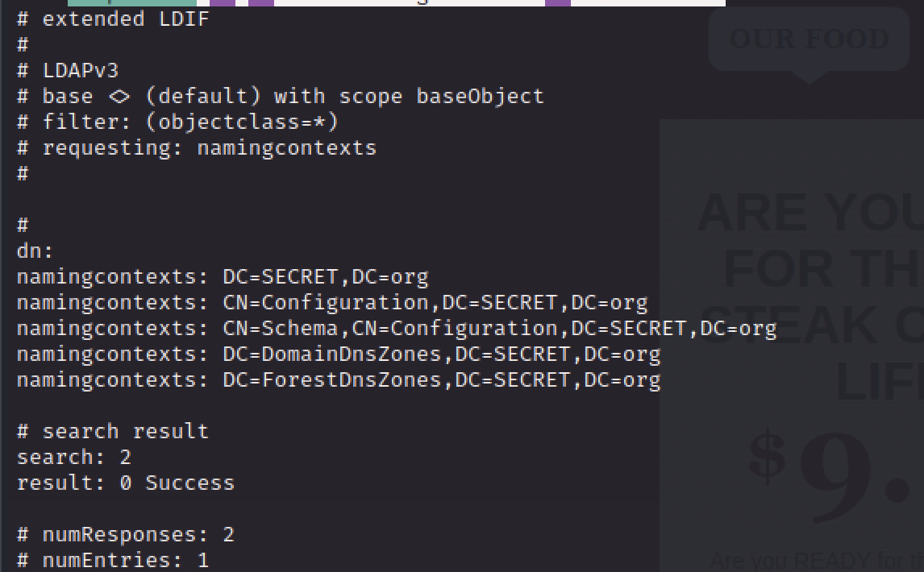Click the '# numEntries: 1' line
Image resolution: width=924 pixels, height=572 pixels.
pos(113,560)
